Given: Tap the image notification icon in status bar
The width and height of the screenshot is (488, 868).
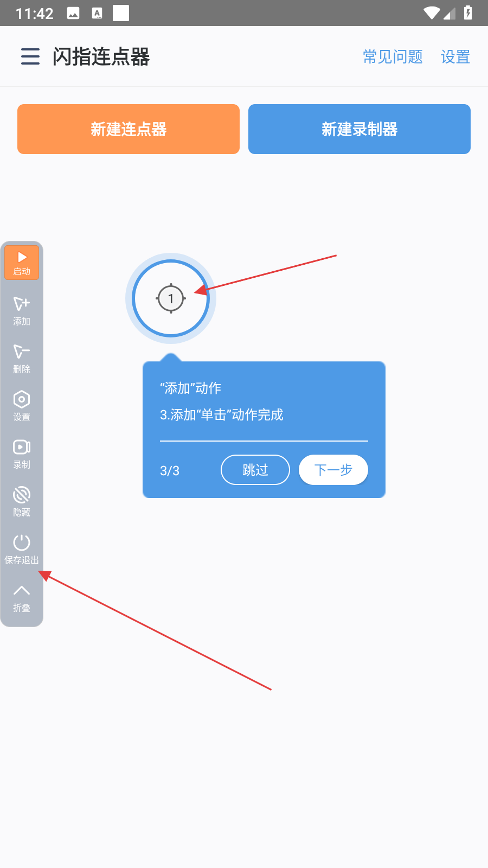Looking at the screenshot, I should point(73,13).
